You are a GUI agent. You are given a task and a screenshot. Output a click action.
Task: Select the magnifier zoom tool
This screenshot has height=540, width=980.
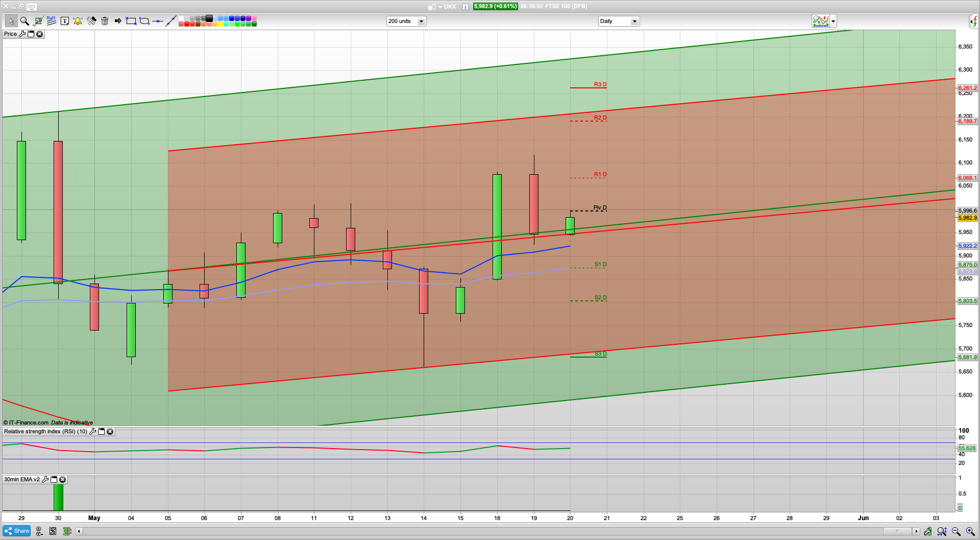tap(24, 21)
